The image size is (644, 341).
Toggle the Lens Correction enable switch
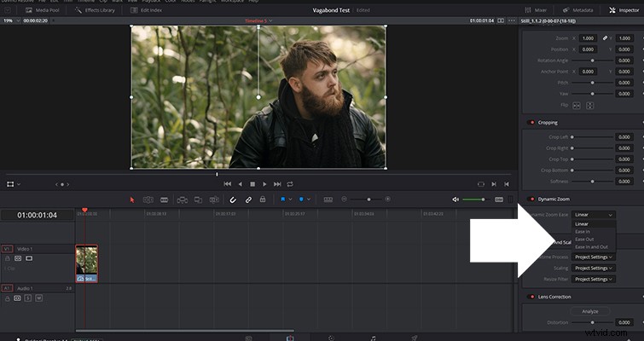531,297
